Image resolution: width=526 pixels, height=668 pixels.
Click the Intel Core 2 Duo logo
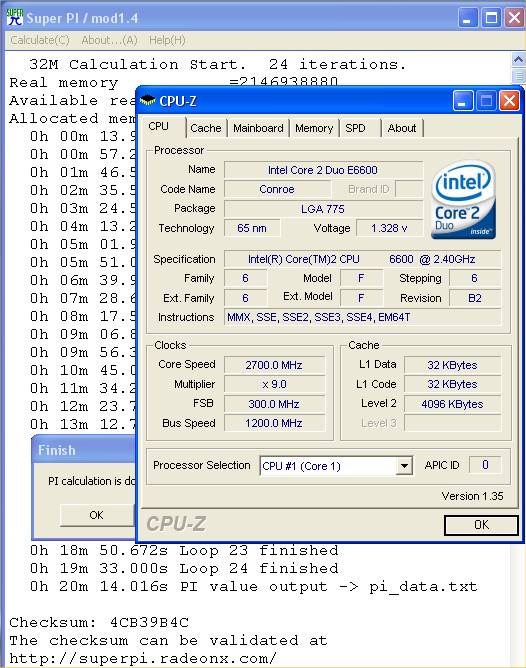463,199
